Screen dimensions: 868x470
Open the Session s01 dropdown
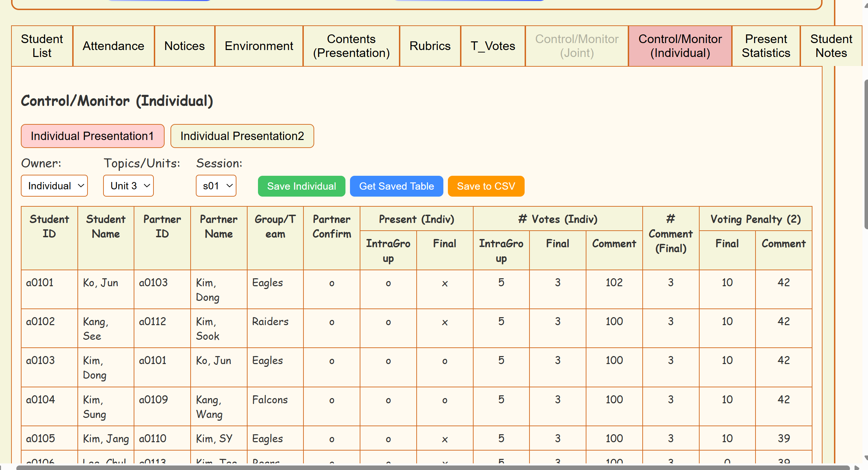coord(216,186)
